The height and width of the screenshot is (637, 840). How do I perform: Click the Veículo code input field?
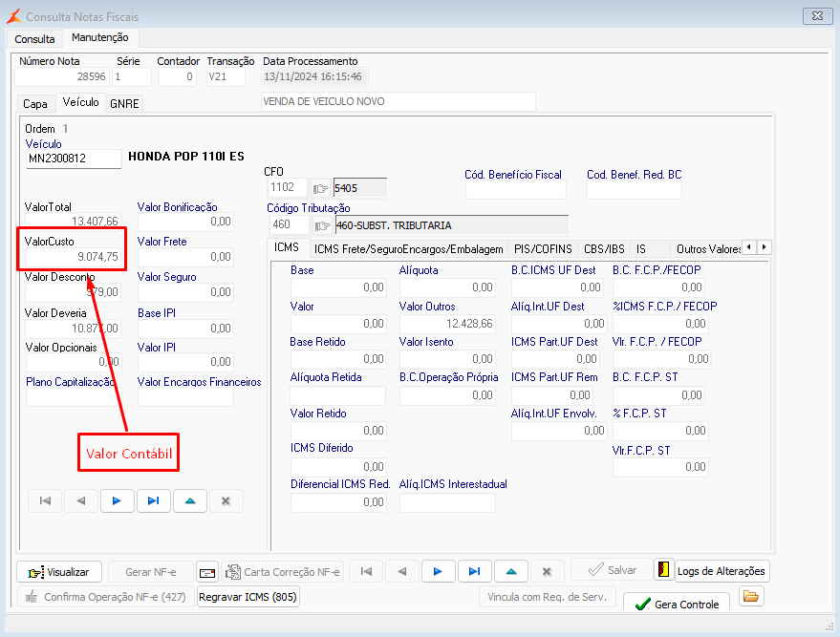[74, 159]
